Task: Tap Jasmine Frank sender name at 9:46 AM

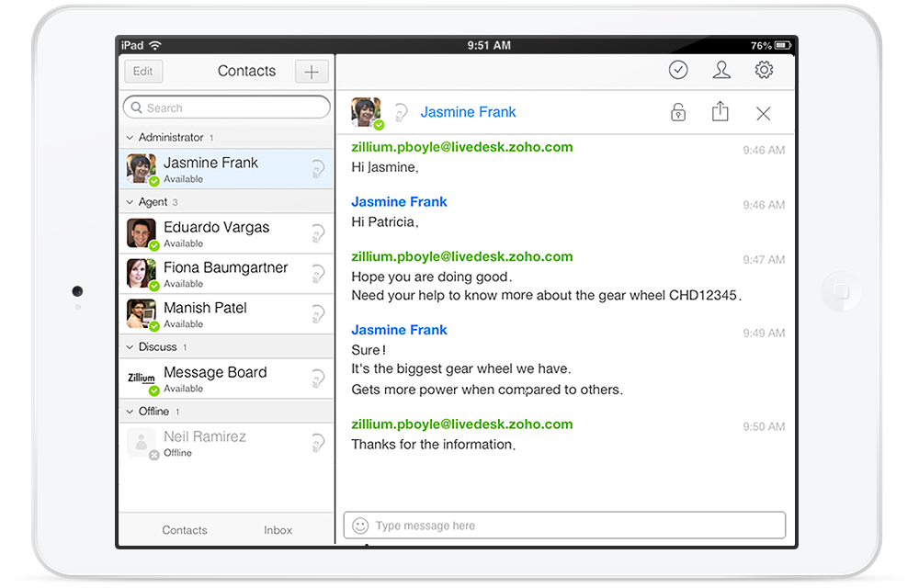Action: pyautogui.click(x=399, y=202)
